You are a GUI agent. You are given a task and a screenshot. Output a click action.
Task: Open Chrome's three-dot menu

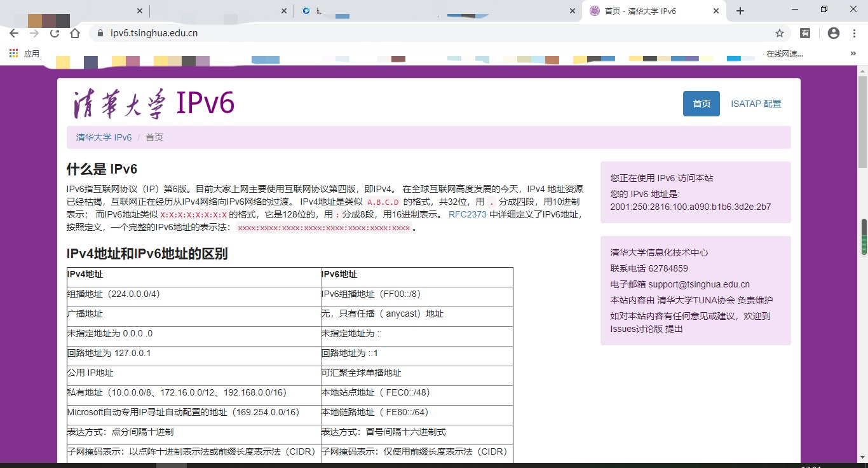pyautogui.click(x=853, y=33)
